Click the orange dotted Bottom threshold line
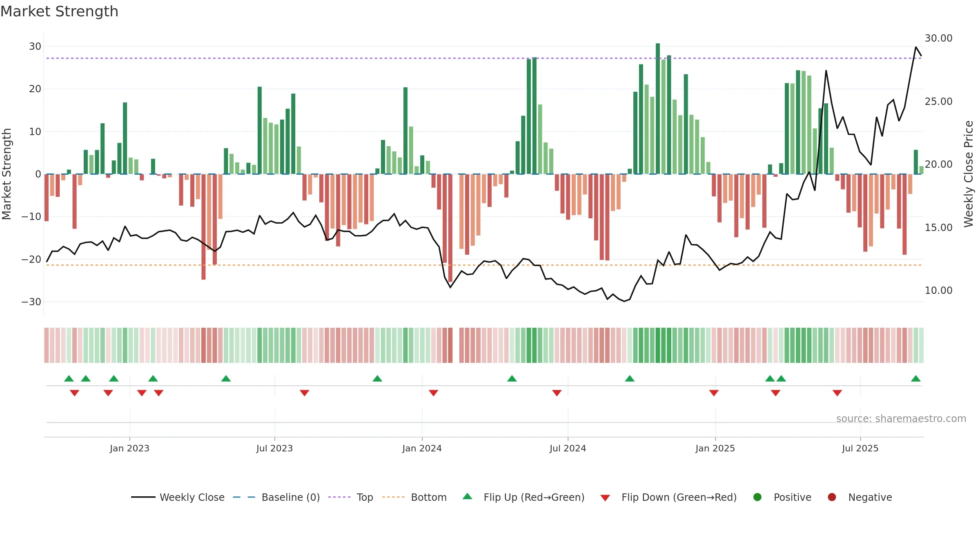 pos(484,265)
